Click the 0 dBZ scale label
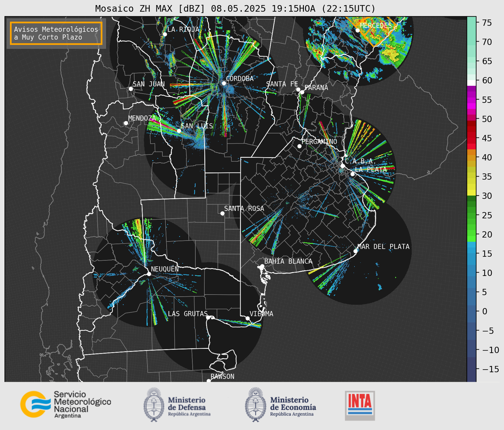 click(485, 311)
